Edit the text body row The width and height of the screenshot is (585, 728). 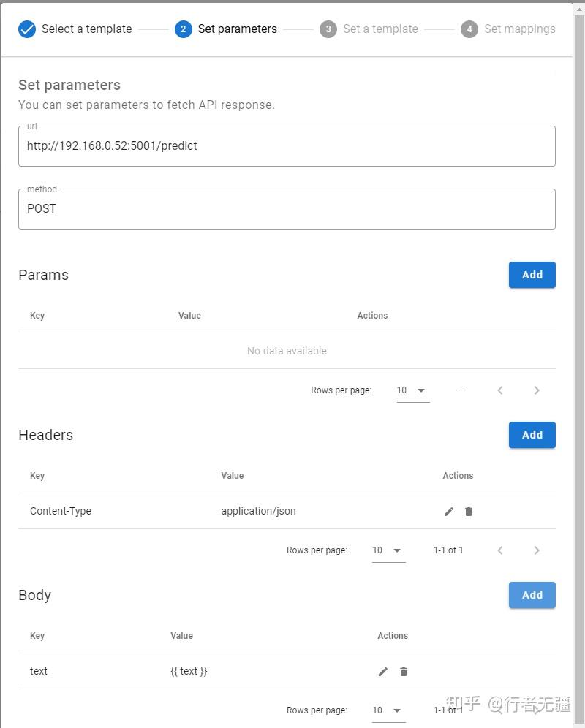pos(383,672)
